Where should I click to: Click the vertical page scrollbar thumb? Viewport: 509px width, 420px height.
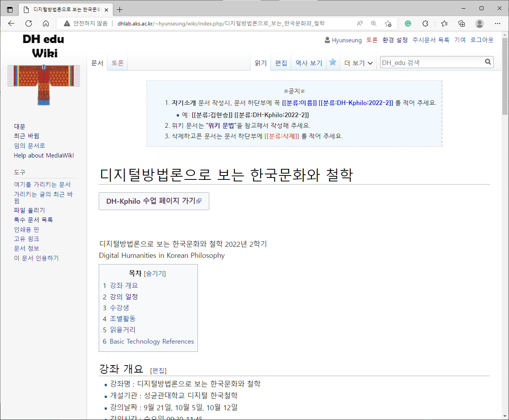505,76
